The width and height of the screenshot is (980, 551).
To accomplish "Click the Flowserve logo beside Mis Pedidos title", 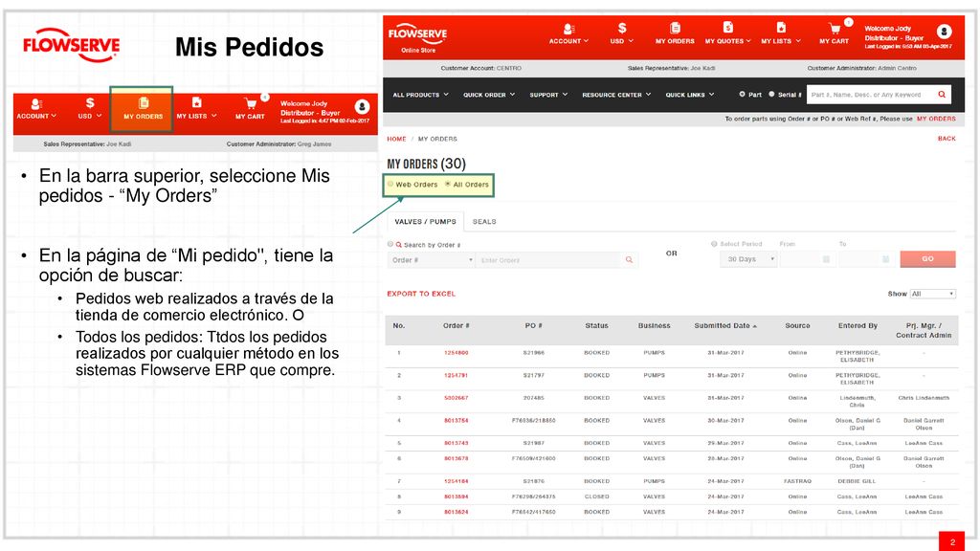I will pyautogui.click(x=71, y=45).
